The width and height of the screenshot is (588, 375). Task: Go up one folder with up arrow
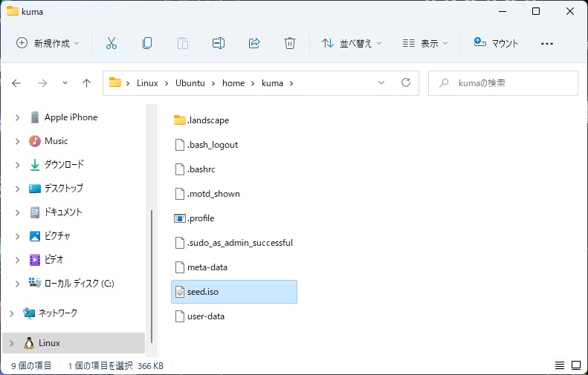tap(86, 83)
